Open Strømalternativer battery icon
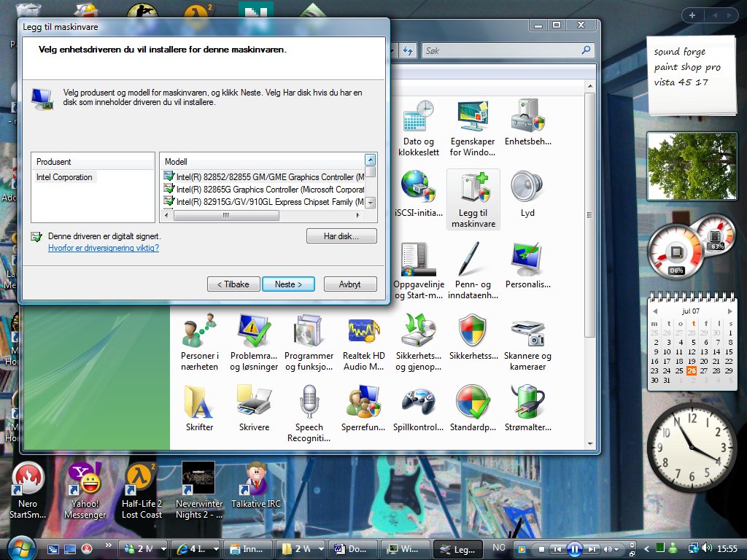 pyautogui.click(x=528, y=408)
